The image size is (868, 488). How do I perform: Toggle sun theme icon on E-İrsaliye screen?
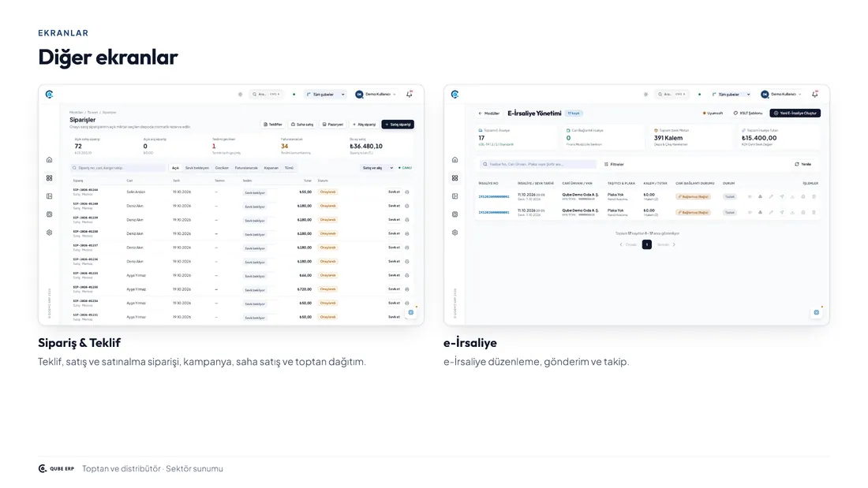coord(645,95)
